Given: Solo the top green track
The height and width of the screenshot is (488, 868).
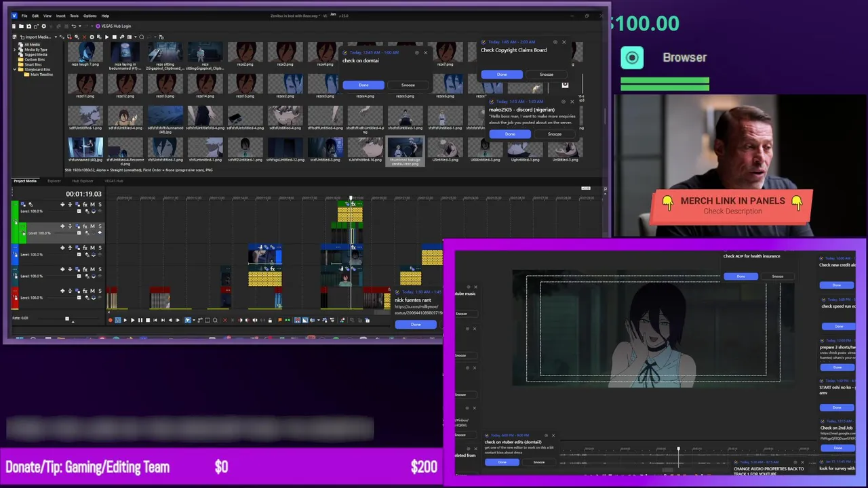Looking at the screenshot, I should tap(100, 205).
